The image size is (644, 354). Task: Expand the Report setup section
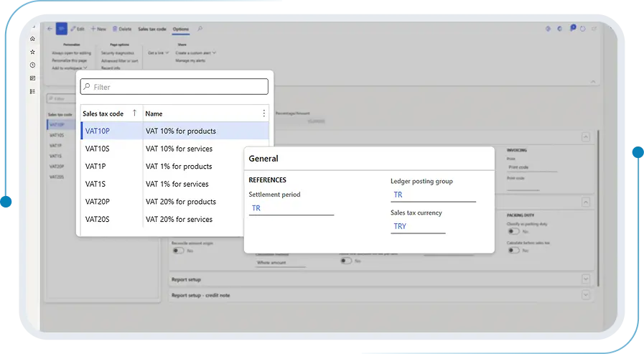(x=586, y=279)
